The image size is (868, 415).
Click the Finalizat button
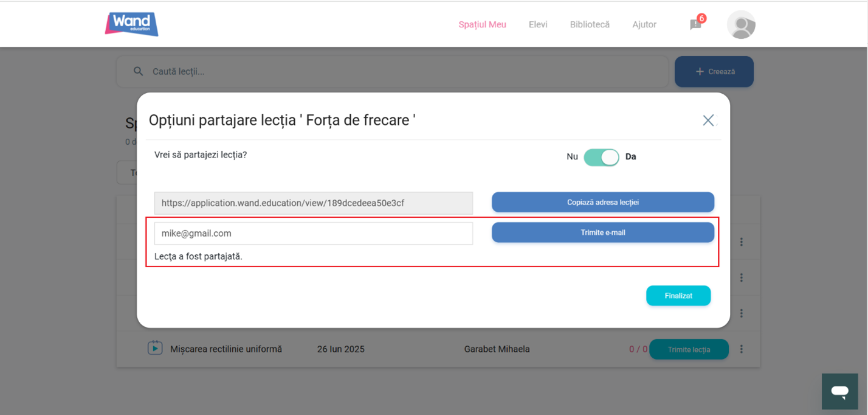click(x=678, y=296)
